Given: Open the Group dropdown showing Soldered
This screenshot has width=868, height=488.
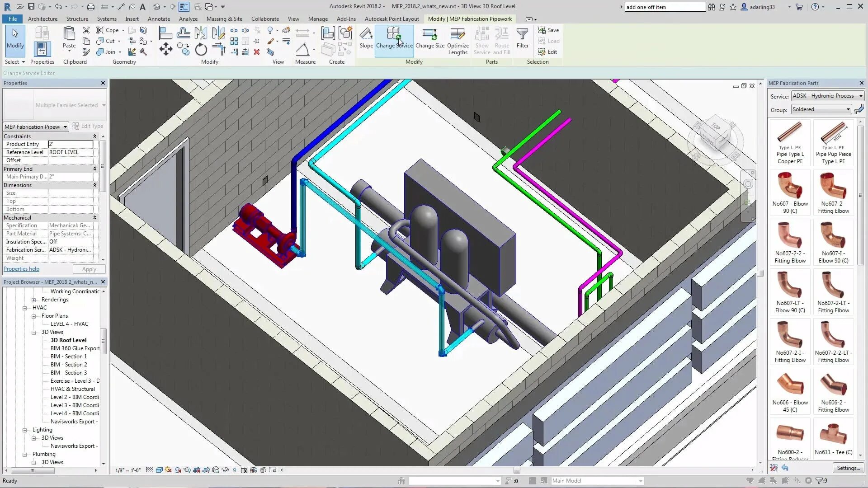Looking at the screenshot, I should pyautogui.click(x=821, y=109).
